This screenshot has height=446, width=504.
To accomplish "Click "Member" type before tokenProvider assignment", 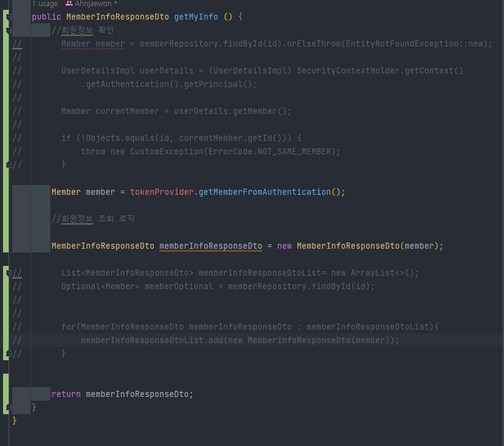I will (66, 192).
